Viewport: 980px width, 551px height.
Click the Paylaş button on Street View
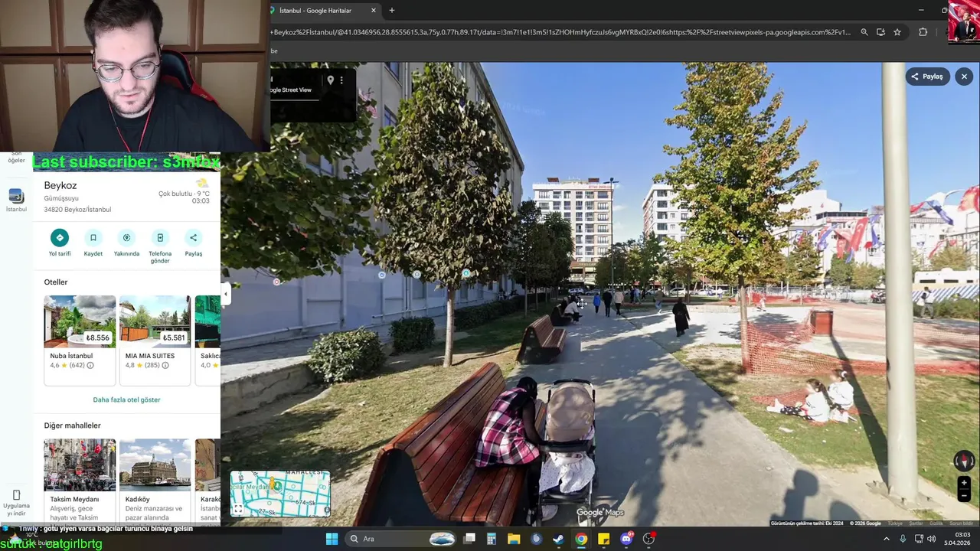coord(927,77)
